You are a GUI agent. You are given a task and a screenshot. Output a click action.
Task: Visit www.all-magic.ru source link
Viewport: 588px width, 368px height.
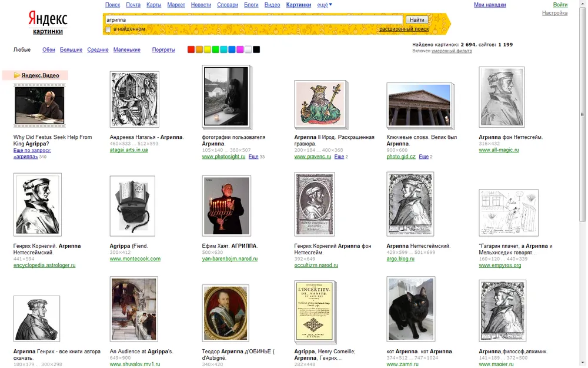[x=499, y=150]
